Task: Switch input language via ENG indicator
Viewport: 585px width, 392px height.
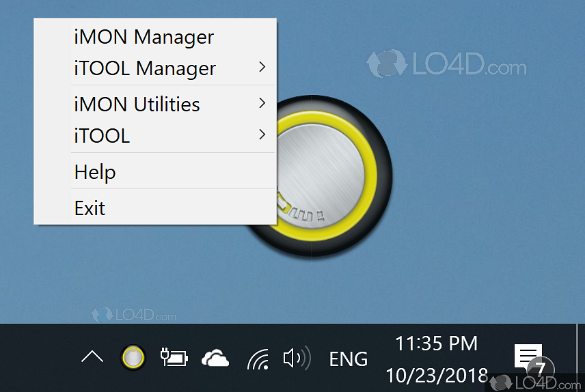Action: [348, 359]
